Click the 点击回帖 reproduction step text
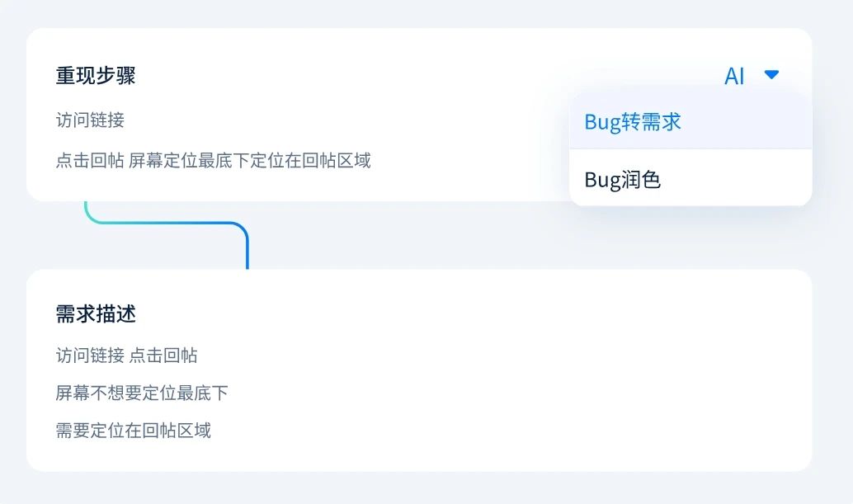This screenshot has height=504, width=853. (x=212, y=160)
